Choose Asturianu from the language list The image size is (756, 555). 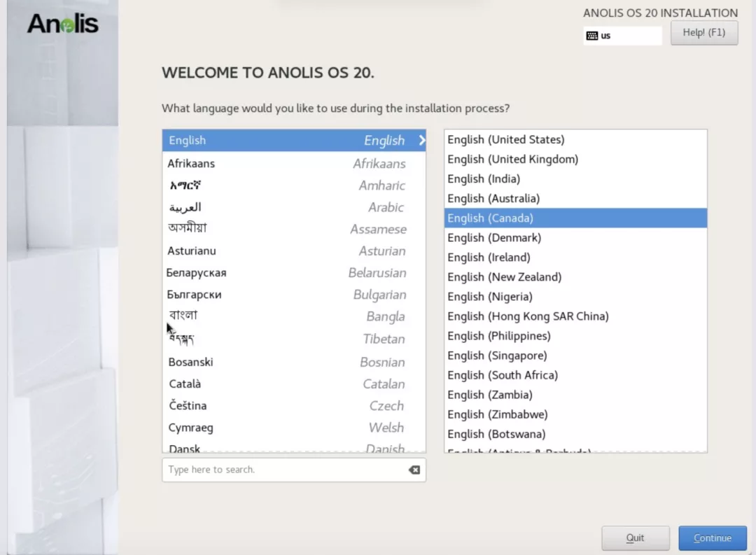(294, 251)
